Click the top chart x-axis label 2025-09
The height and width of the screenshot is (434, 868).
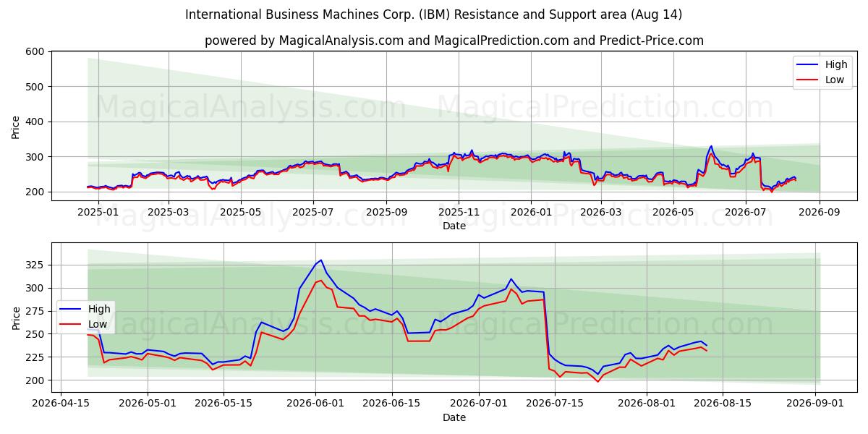pos(386,213)
